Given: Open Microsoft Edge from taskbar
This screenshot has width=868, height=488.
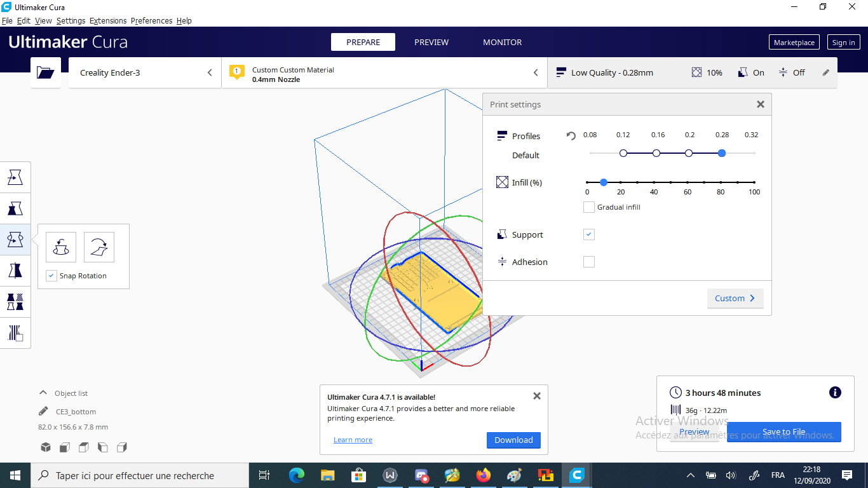Looking at the screenshot, I should coord(296,475).
